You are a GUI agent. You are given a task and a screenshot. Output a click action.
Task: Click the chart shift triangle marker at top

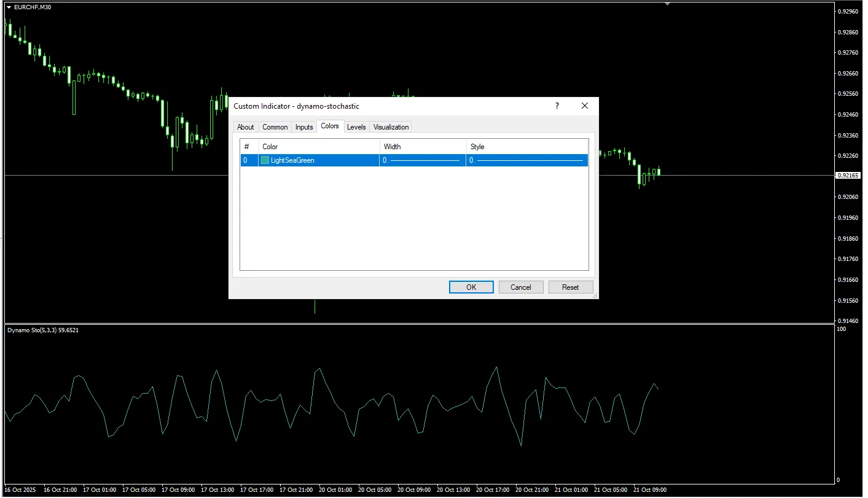(x=668, y=4)
